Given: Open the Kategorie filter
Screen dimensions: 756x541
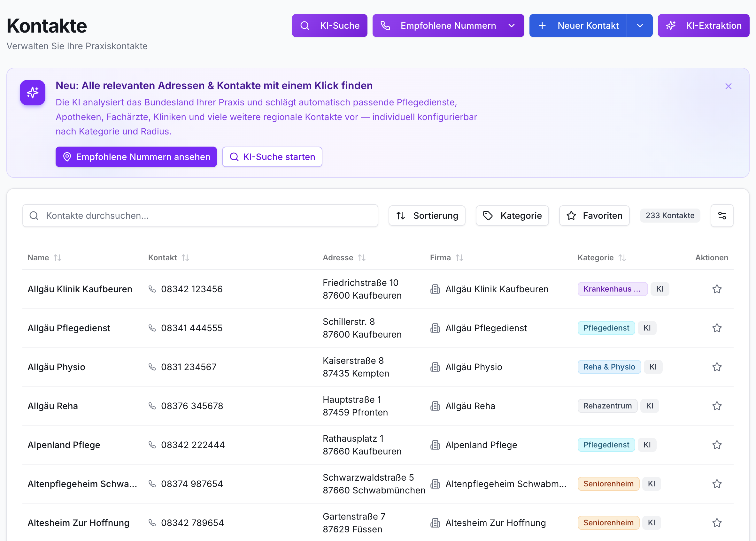Looking at the screenshot, I should tap(512, 216).
